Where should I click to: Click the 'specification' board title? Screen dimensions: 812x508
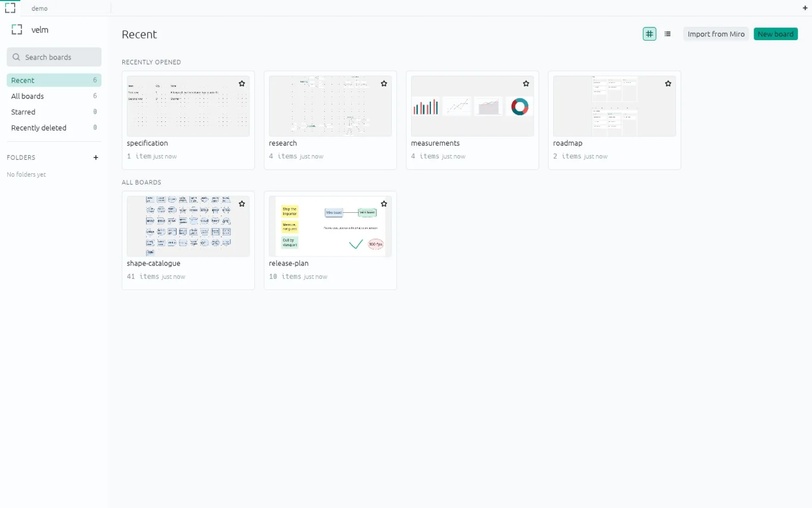coord(147,143)
